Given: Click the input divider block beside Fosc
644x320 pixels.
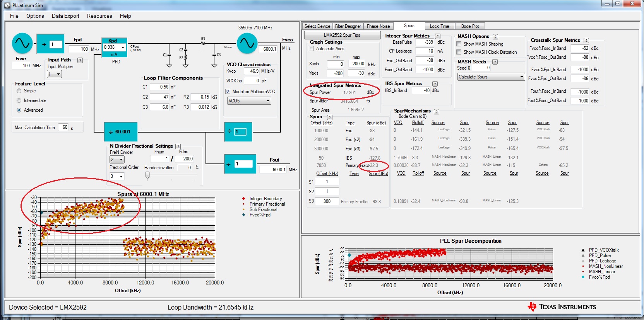Looking at the screenshot, I should [x=50, y=44].
